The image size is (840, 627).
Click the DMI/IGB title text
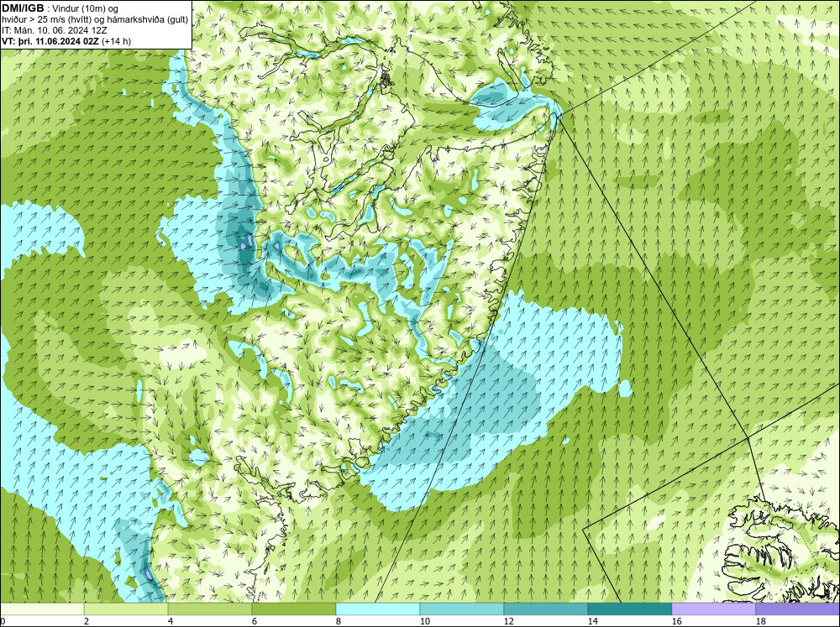click(23, 8)
